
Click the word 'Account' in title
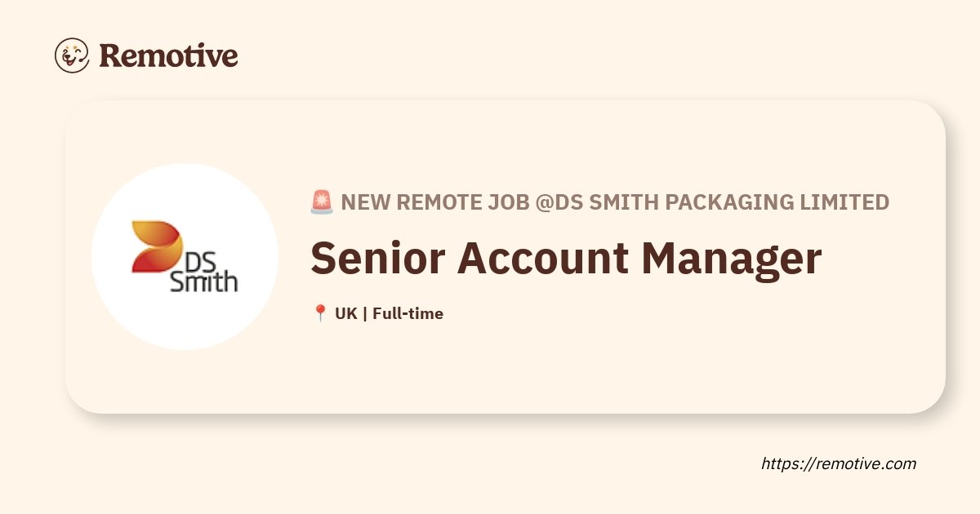543,257
